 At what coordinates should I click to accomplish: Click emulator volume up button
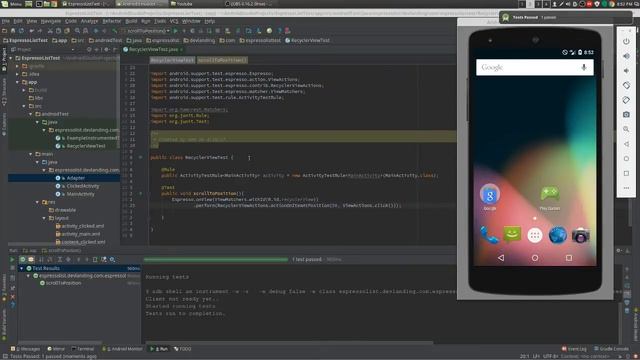coord(626,56)
